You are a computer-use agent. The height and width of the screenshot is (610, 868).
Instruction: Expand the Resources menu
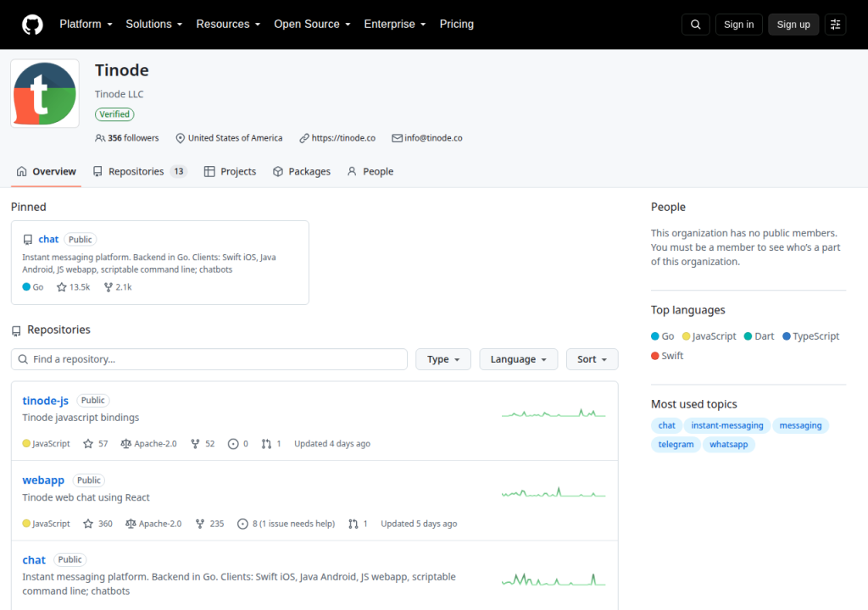228,25
